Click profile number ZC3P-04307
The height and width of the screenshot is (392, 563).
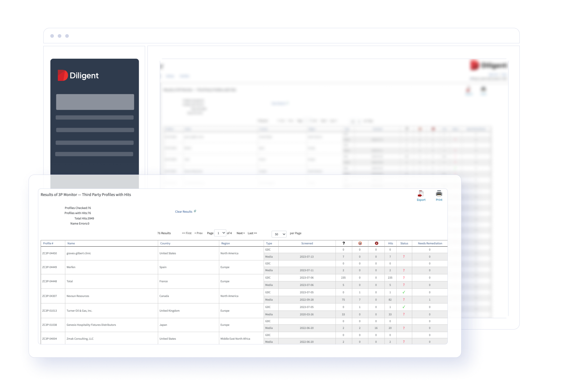point(50,296)
